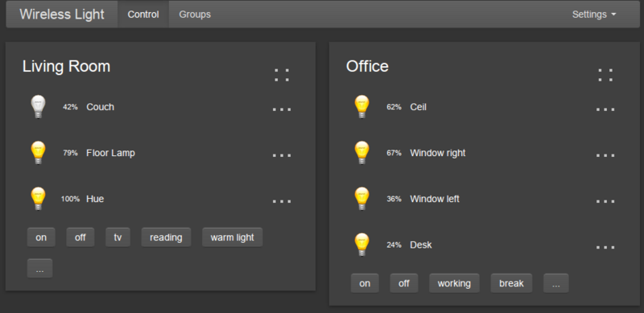Expand more Office scenes with ellipsis button
644x313 pixels.
[556, 283]
